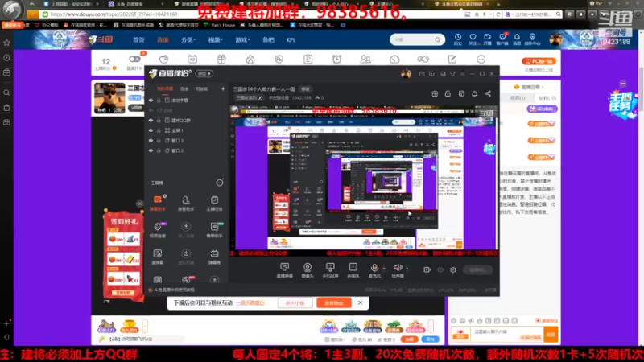Open 读弹幕 tool
The height and width of the screenshot is (362, 644).
pos(158,257)
